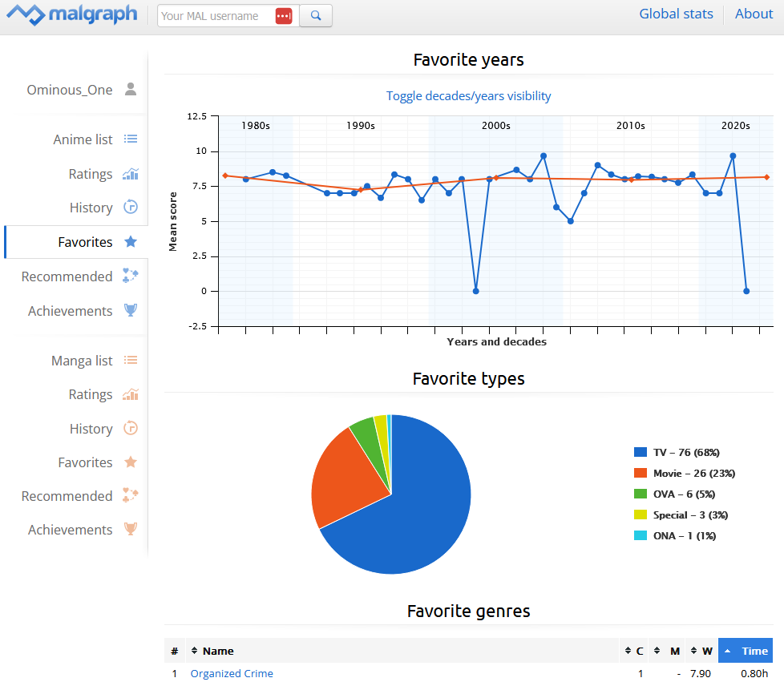Click the anime Achievements trophy icon

tap(131, 311)
